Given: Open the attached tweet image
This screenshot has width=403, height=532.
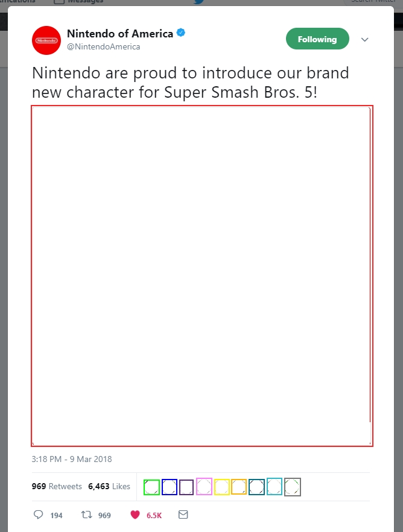Looking at the screenshot, I should point(202,276).
